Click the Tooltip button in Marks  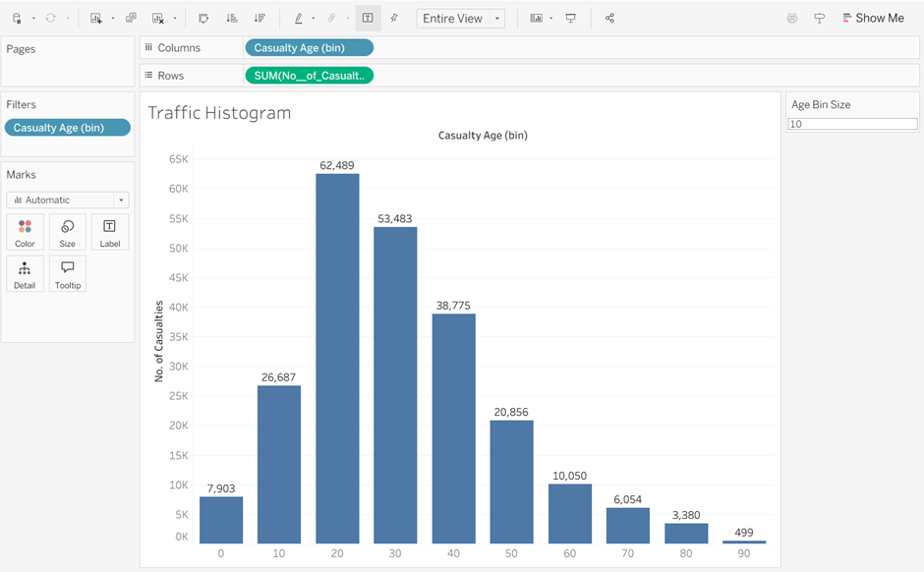pos(67,274)
